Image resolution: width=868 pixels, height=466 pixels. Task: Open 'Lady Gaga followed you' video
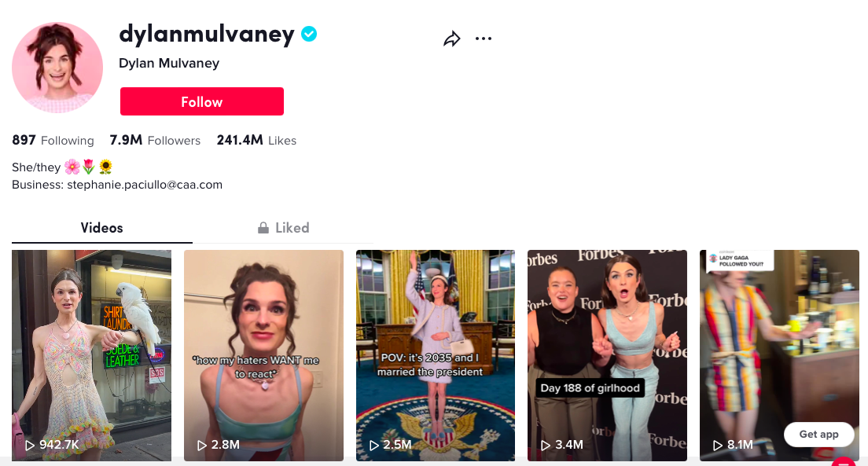[x=779, y=355]
